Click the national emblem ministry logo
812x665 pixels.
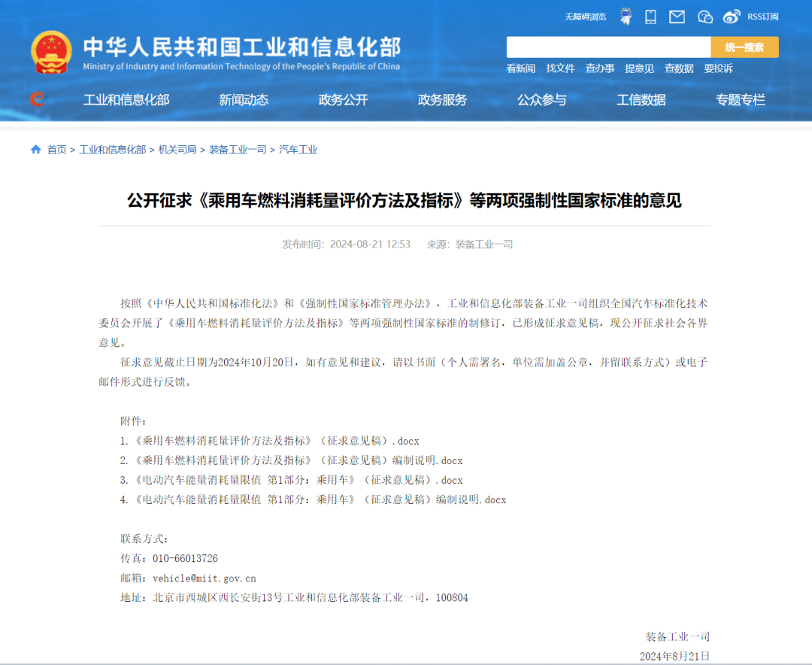tap(52, 50)
